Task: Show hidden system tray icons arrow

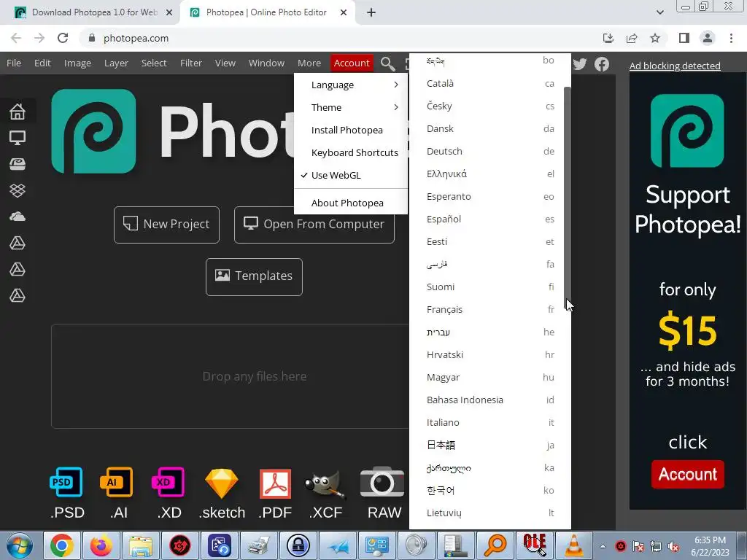Action: point(603,546)
